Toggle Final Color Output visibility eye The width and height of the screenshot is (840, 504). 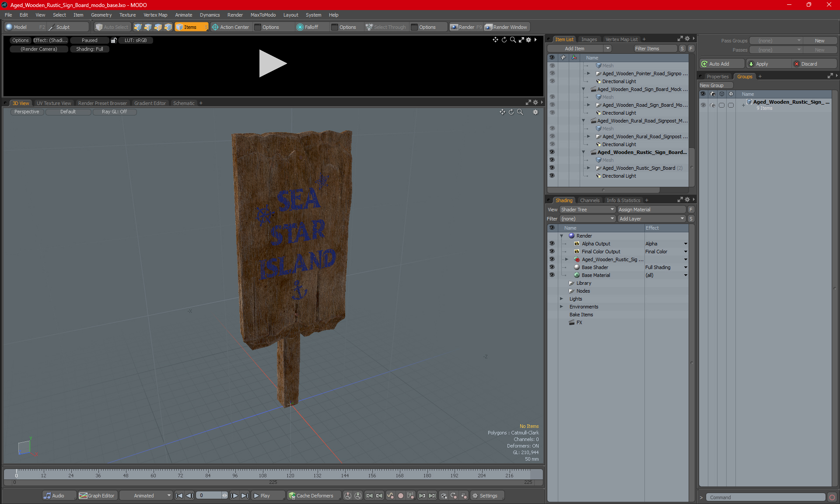[x=552, y=252]
